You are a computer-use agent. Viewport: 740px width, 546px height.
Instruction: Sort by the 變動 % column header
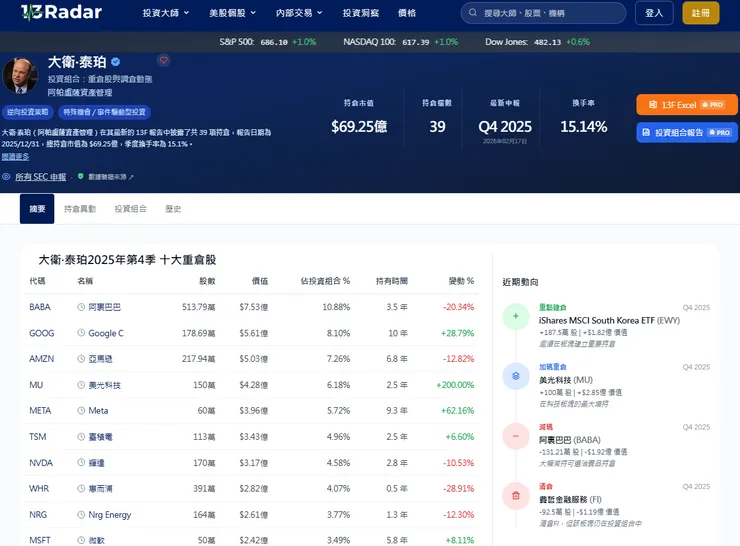[461, 281]
